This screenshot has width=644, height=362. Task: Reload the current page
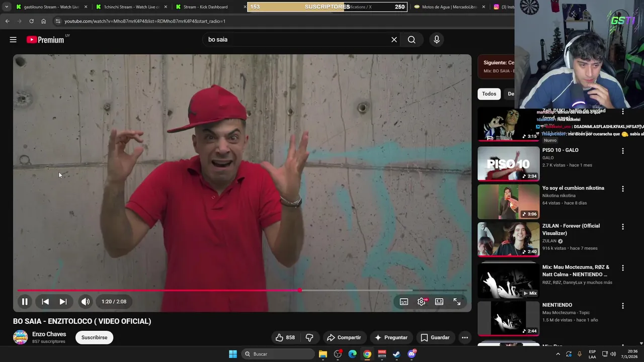(x=31, y=21)
